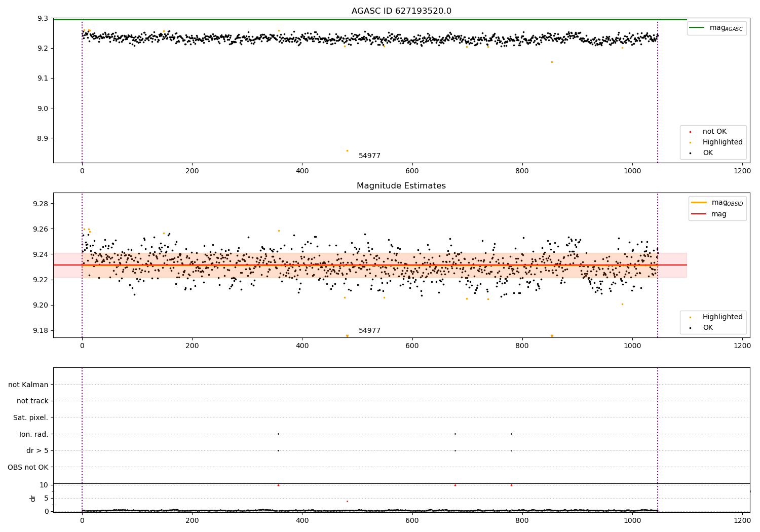Click the 9.26 tick on the middle y-axis

[41, 229]
